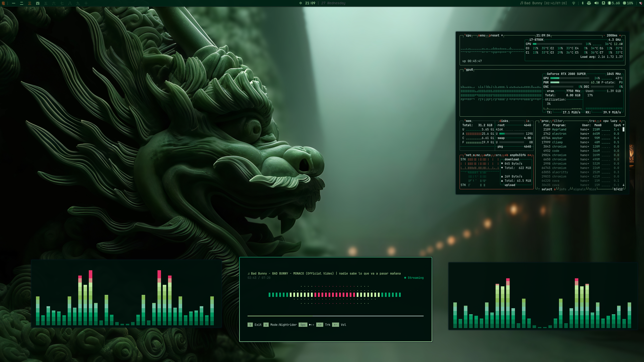The image size is (644, 362).
Task: Change cliamp visualizer Mode:Nightrider
Action: pos(280,325)
